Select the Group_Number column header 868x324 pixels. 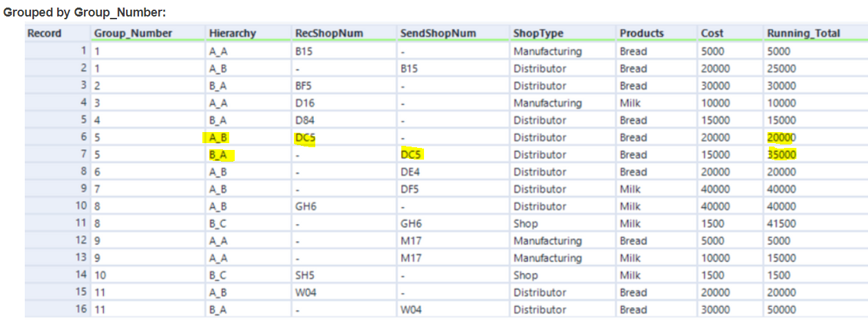coord(133,33)
